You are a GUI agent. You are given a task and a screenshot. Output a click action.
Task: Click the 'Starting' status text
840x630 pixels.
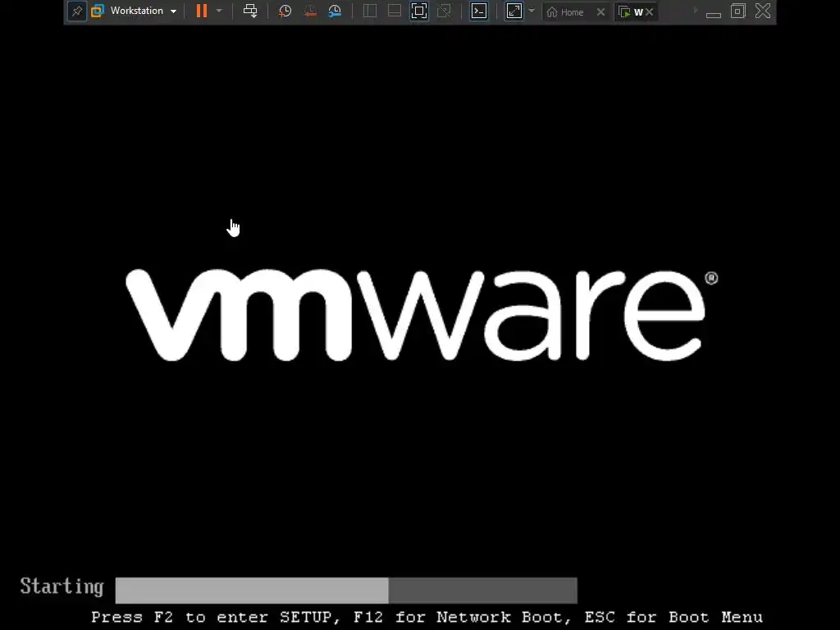(x=62, y=587)
